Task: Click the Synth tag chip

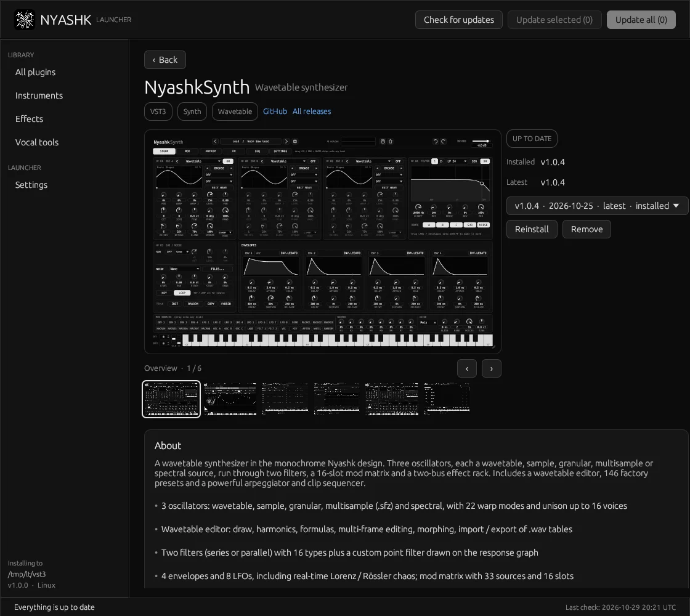Action: pos(192,111)
